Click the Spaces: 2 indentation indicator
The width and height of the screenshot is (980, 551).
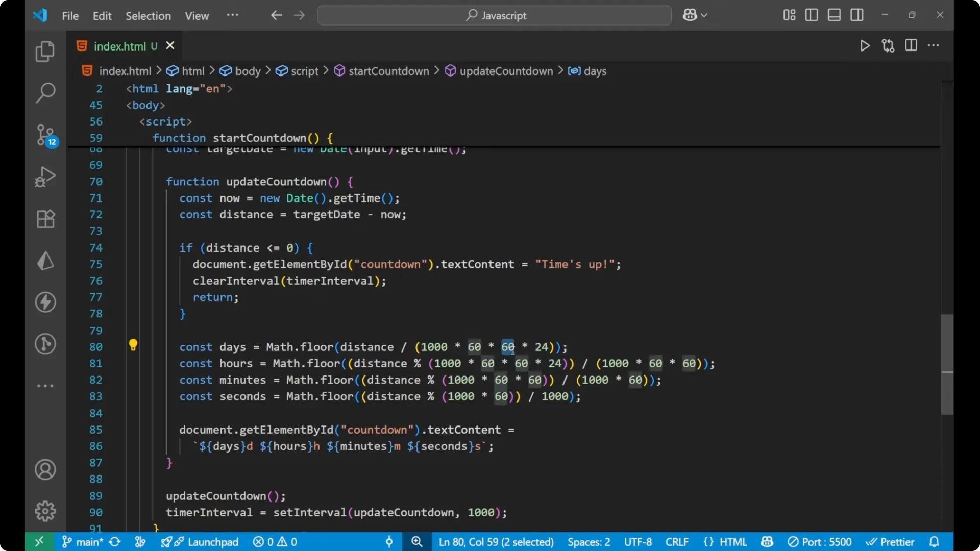coord(588,542)
